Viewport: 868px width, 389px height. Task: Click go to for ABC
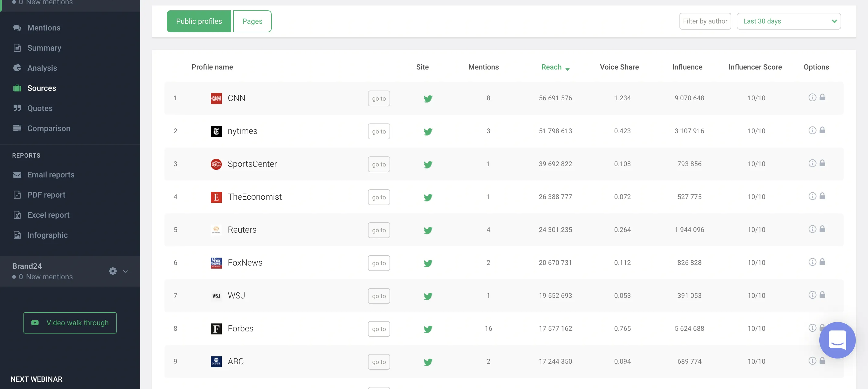(x=379, y=362)
